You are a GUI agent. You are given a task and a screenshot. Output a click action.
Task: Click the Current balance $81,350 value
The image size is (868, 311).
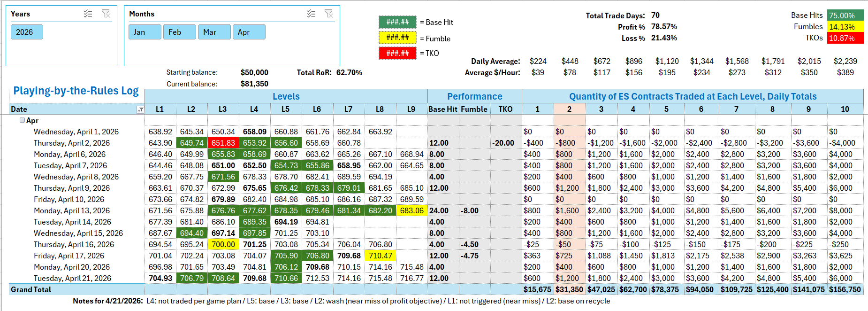click(x=254, y=84)
